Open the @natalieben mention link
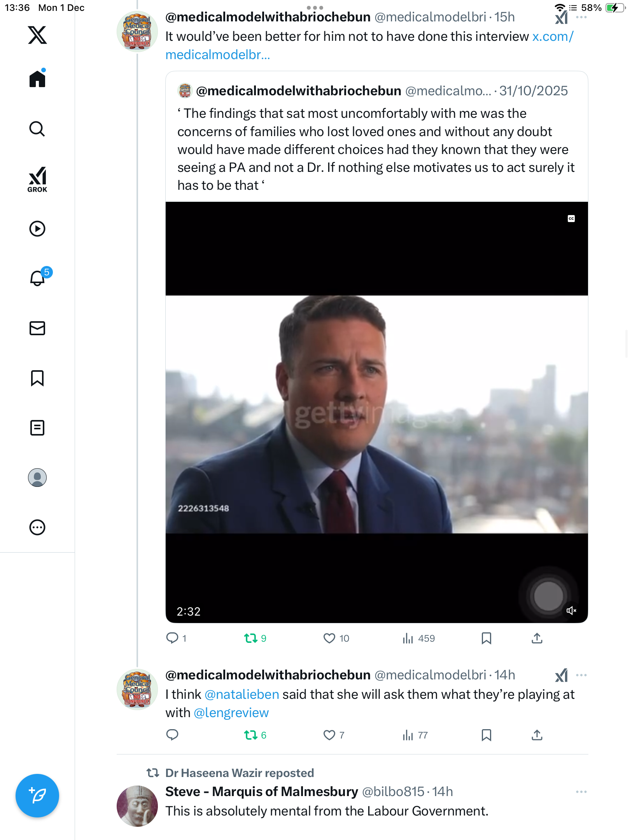 (x=241, y=695)
